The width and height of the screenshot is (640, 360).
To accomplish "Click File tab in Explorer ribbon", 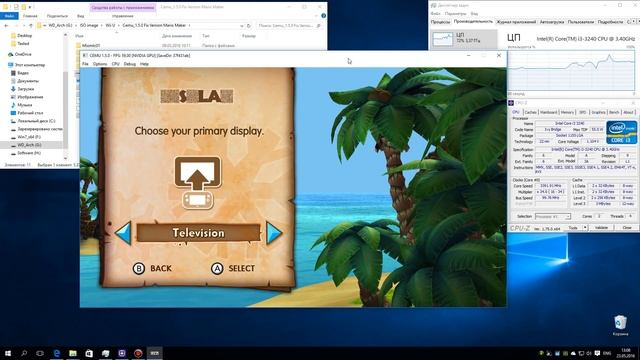I will pos(9,16).
